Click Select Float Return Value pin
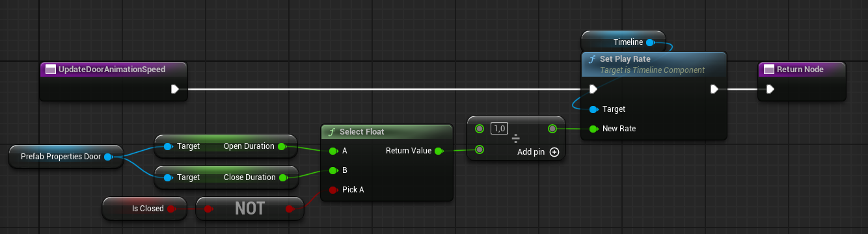 [x=439, y=151]
